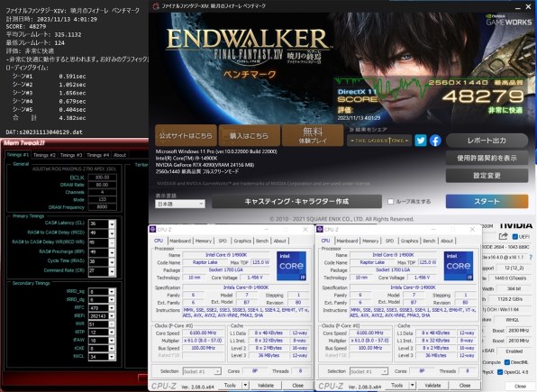This screenshot has height=392, width=537.
Task: Click the right CPU-Z title bar app icon
Action: click(x=320, y=229)
